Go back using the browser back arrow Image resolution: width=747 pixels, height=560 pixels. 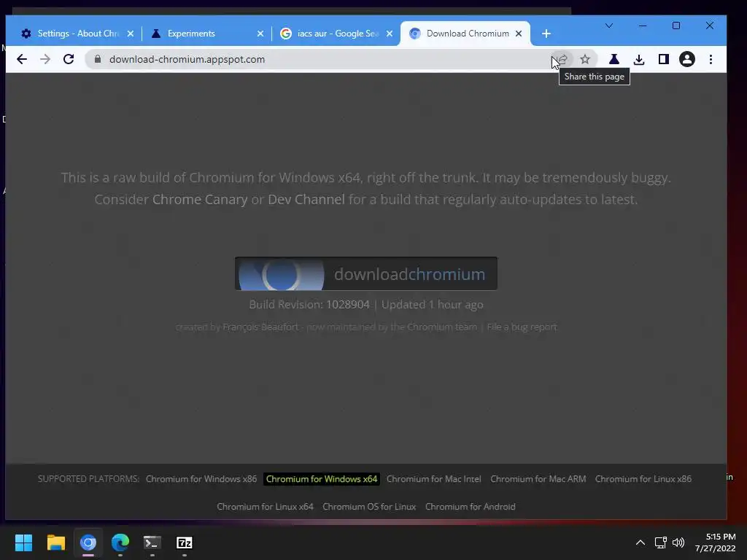click(x=21, y=59)
